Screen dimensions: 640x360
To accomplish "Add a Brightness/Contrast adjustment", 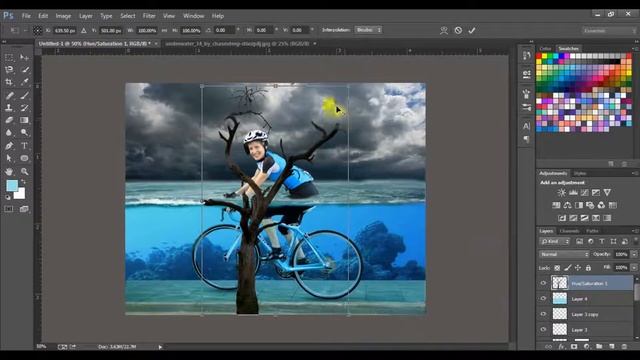I will click(x=562, y=192).
